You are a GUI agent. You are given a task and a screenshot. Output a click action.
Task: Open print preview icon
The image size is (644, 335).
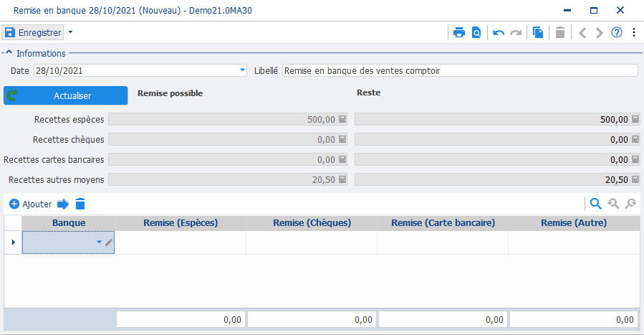pyautogui.click(x=476, y=32)
